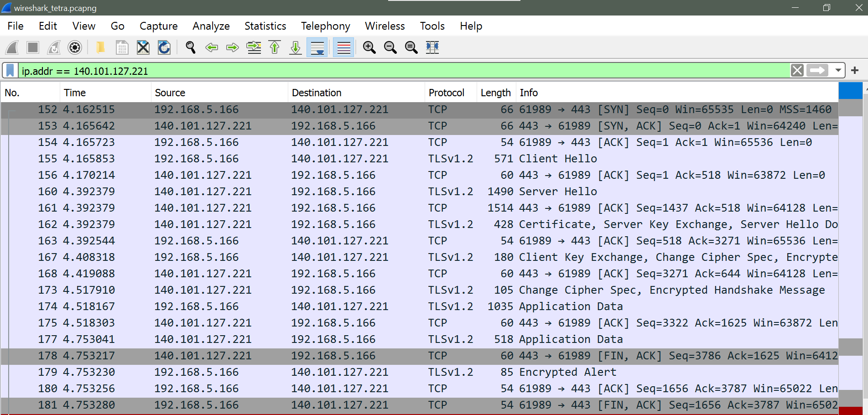Open the Analyze menu
This screenshot has height=415, width=868.
[211, 26]
